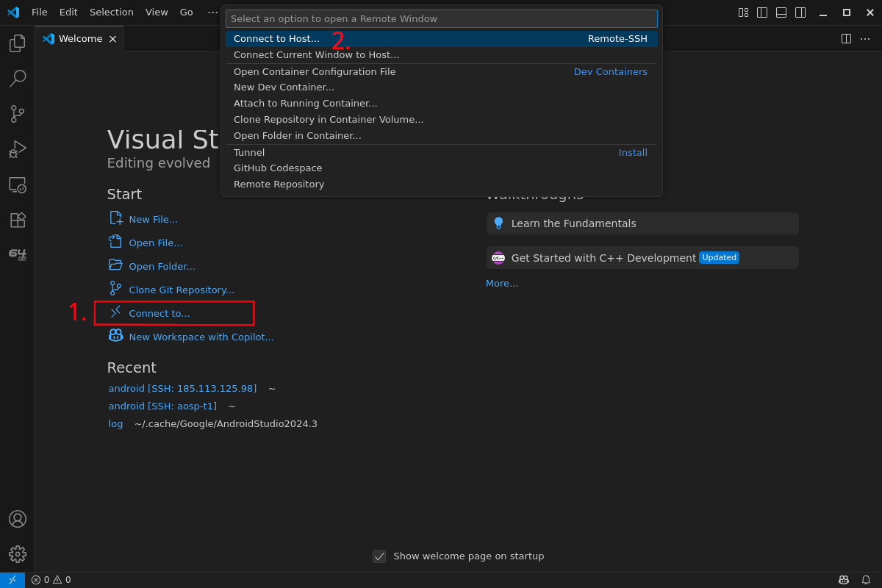Screen dimensions: 882x588
Task: Choose GitHub Codespace option
Action: 442,168
